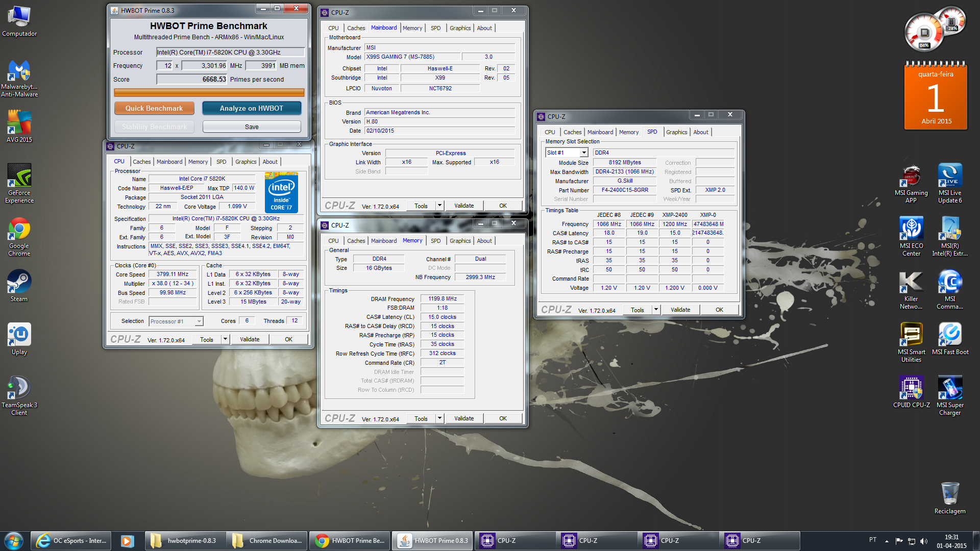Image resolution: width=980 pixels, height=551 pixels.
Task: Open MSI Command Center icon
Action: pyautogui.click(x=950, y=290)
